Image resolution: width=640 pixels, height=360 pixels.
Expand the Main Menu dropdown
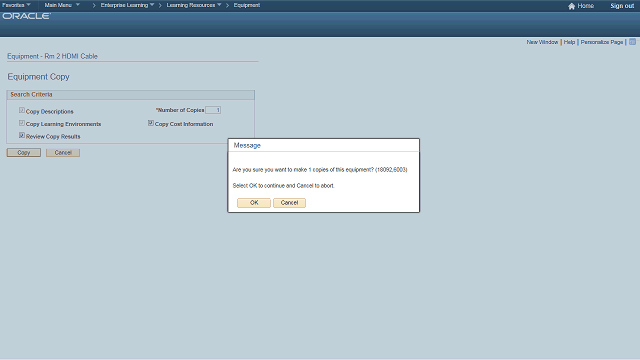tap(62, 5)
